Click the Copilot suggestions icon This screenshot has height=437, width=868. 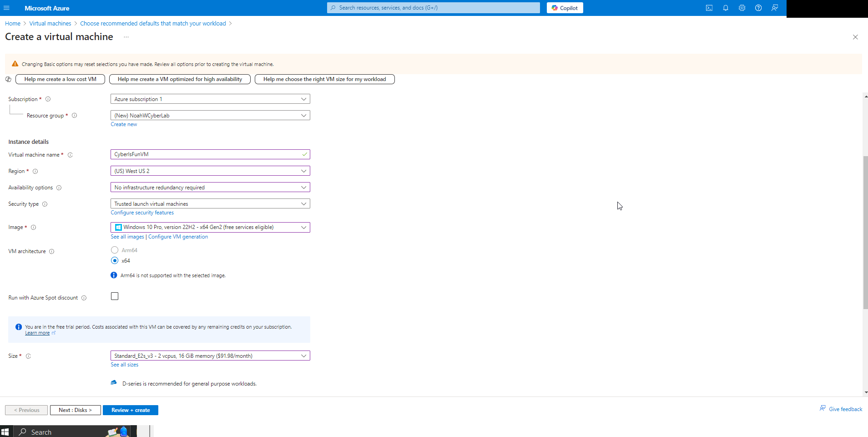tap(8, 79)
